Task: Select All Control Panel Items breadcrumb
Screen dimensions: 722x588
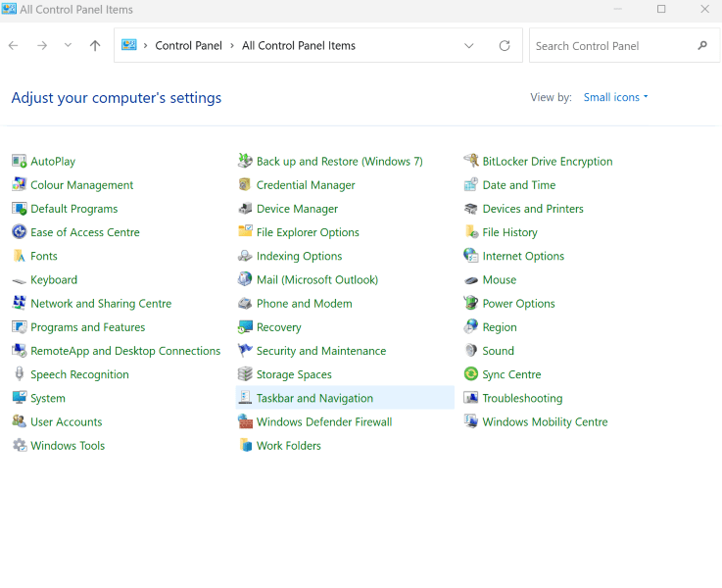Action: point(298,46)
